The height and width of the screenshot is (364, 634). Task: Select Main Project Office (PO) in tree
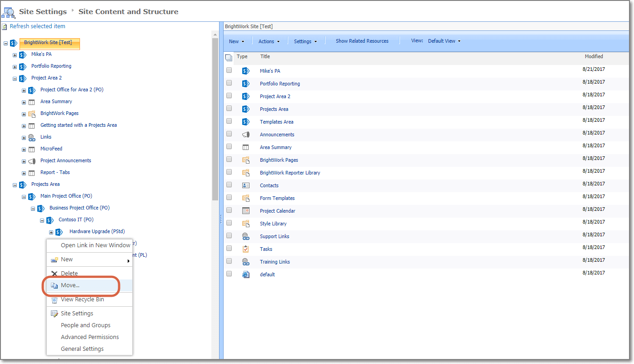[x=66, y=196]
